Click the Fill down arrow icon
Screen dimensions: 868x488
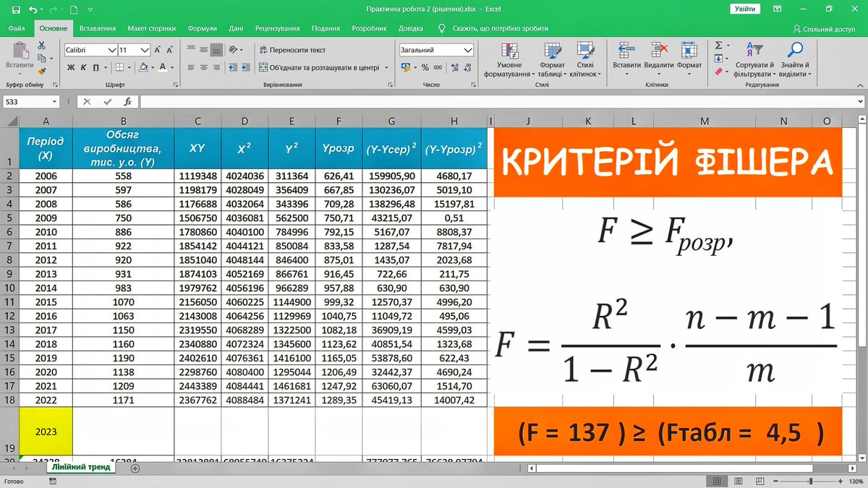(x=718, y=59)
